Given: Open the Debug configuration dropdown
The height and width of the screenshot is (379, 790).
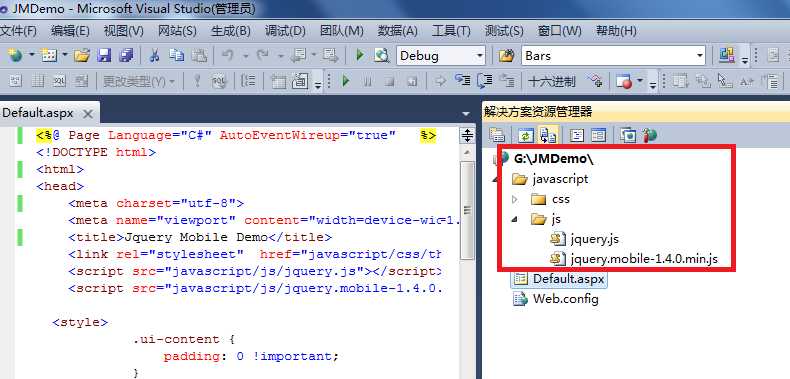Looking at the screenshot, I should point(480,55).
